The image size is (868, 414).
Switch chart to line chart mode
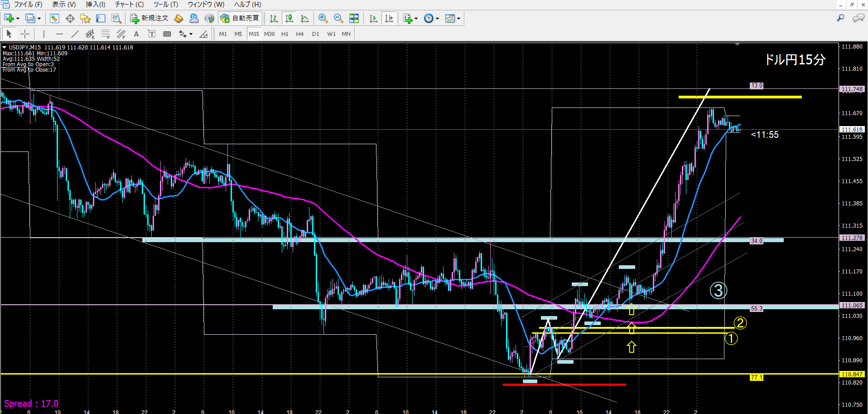[x=304, y=19]
